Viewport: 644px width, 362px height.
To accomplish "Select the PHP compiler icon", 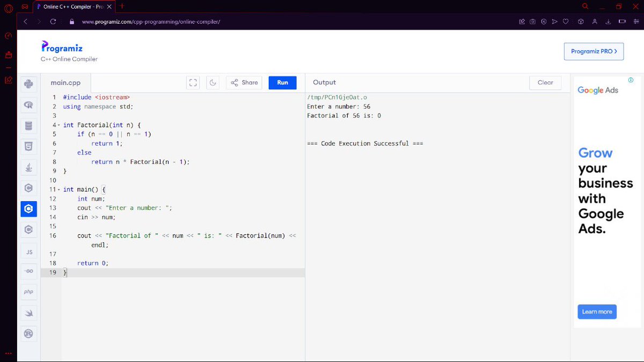I will [x=28, y=292].
